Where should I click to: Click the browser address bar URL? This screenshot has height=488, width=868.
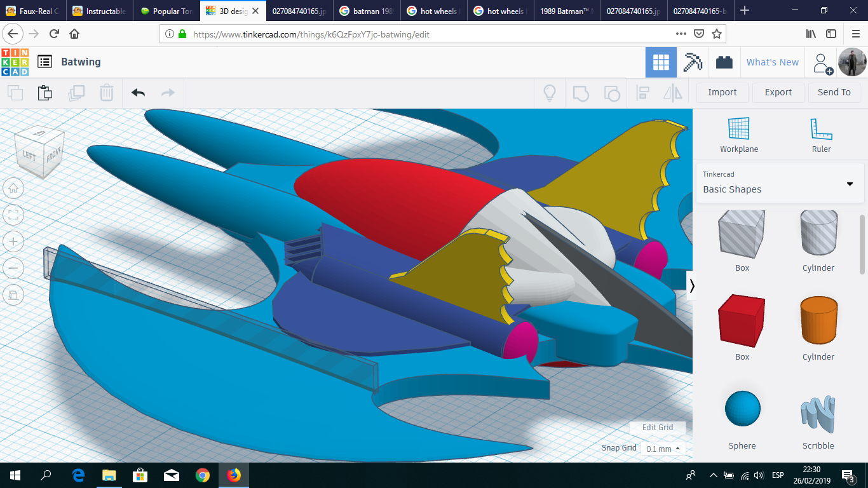tap(311, 34)
